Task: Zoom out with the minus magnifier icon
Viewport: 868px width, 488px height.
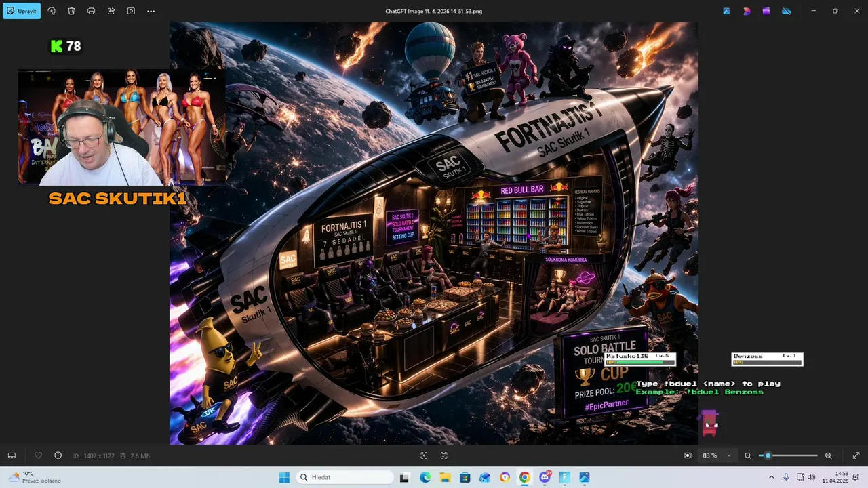Action: [x=748, y=455]
